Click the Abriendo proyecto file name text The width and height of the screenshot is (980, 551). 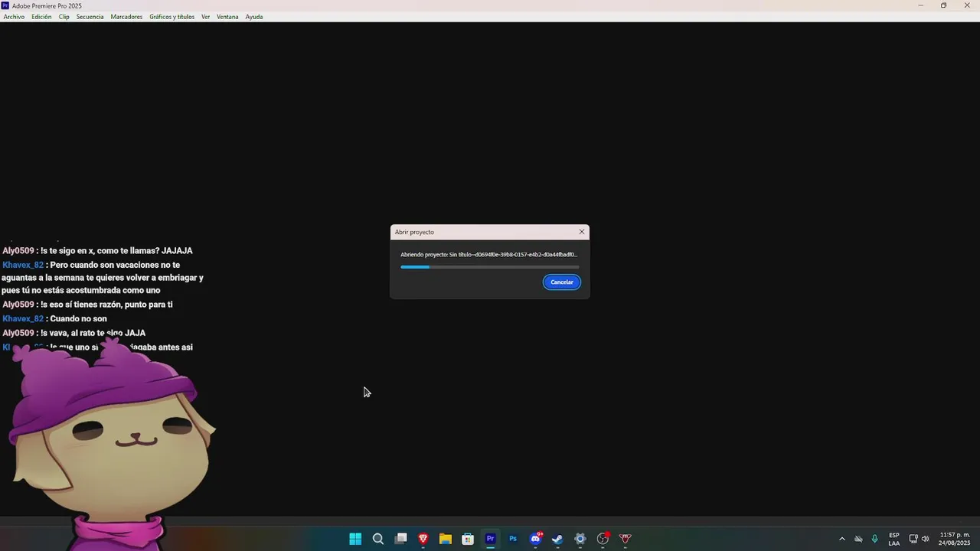pos(488,254)
